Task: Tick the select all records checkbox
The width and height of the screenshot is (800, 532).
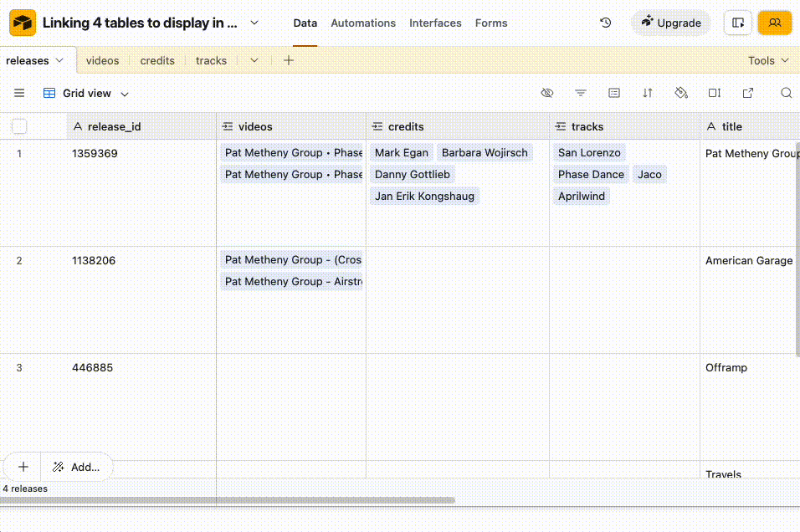Action: pos(19,126)
